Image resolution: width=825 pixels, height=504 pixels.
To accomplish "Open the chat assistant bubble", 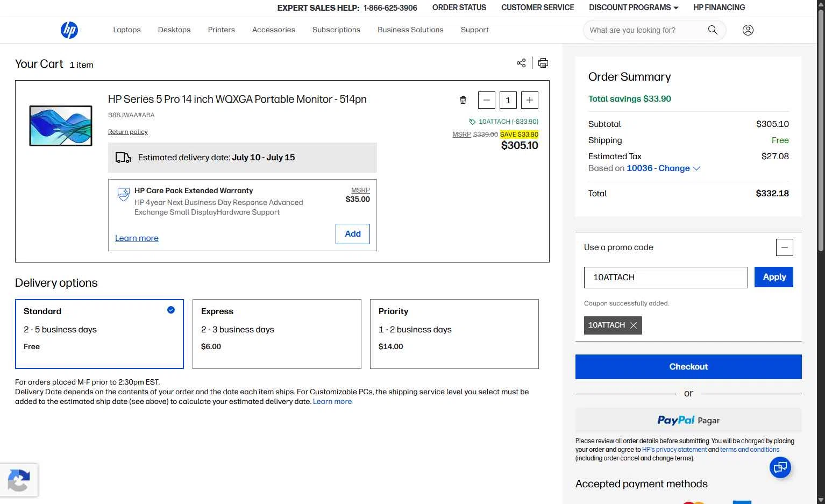I will 780,467.
